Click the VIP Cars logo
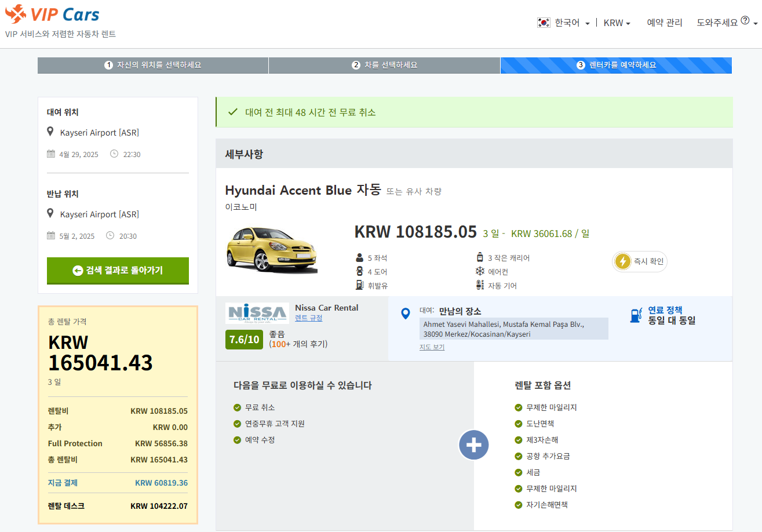Screen dimensions: 762x532 tap(52, 14)
